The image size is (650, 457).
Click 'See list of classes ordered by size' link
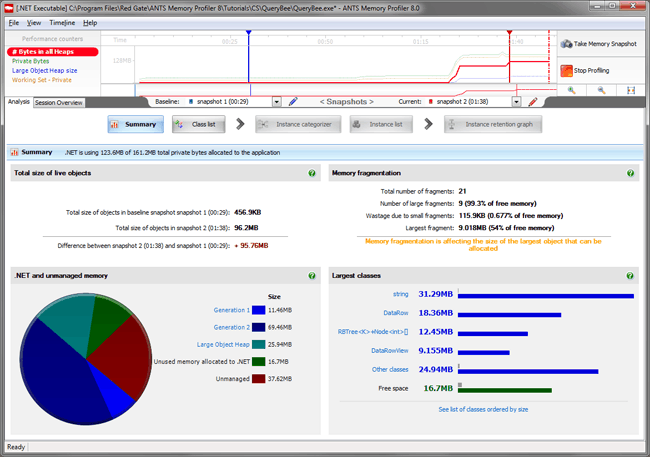483,410
